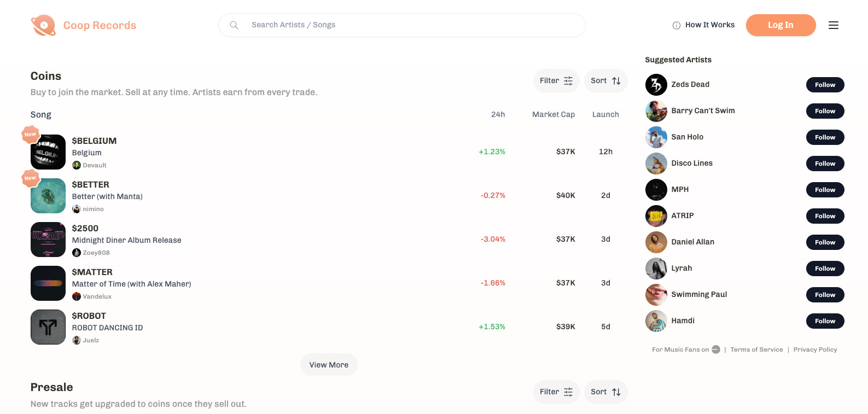
Task: Follow Barry Can't Swim
Action: pyautogui.click(x=825, y=111)
